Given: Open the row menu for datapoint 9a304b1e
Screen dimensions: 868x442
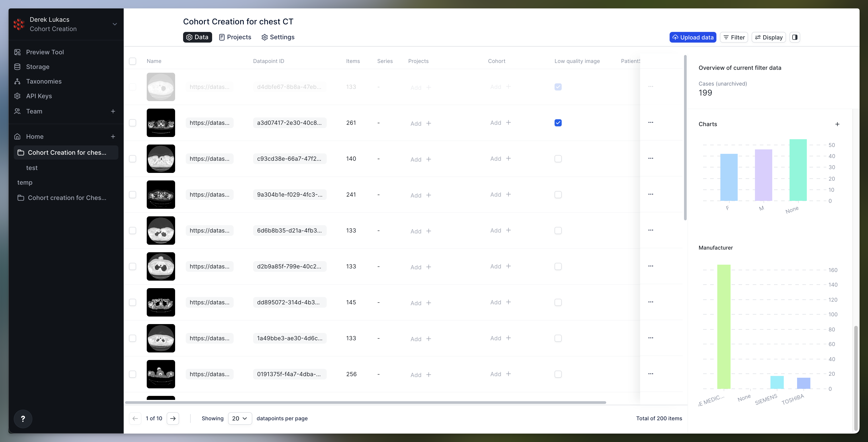Looking at the screenshot, I should (x=651, y=194).
